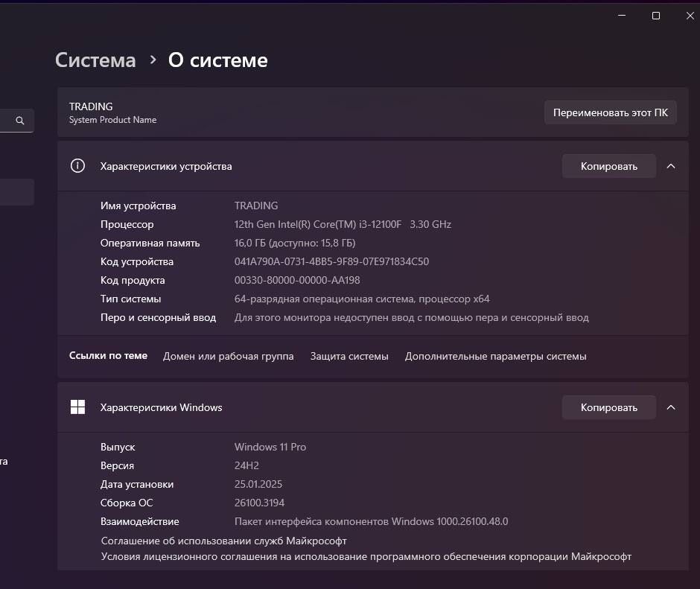
Task: Open Соглашение об использовании служб Майкрософт
Action: click(x=223, y=541)
